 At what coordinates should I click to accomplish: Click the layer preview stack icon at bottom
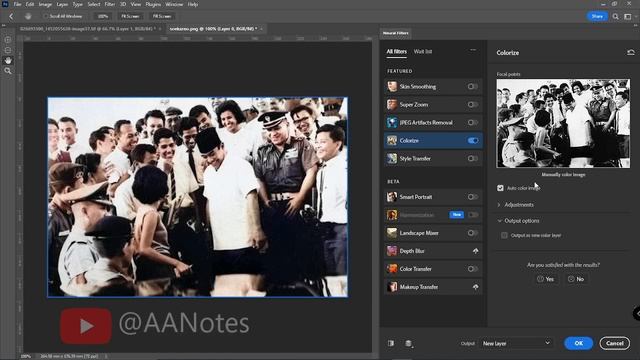tap(409, 343)
